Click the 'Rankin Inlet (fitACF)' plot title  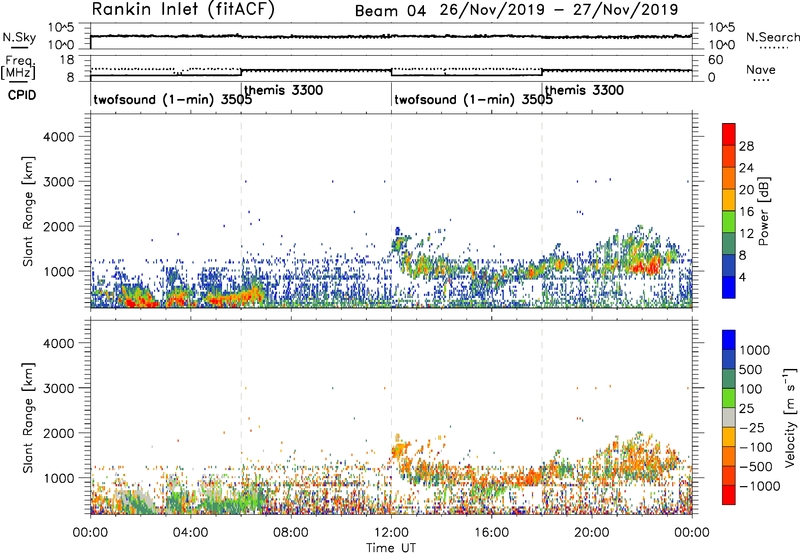coord(183,10)
